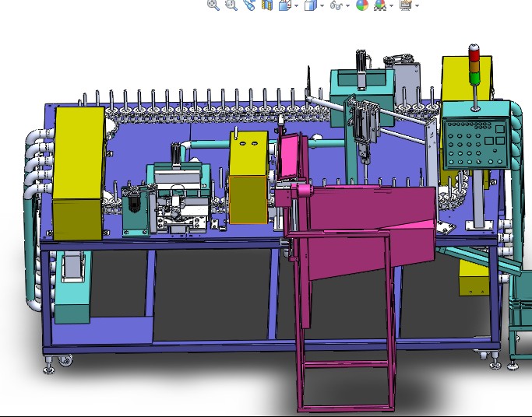Expand the Apply Scene dropdown arrow
The width and height of the screenshot is (532, 417).
pyautogui.click(x=392, y=5)
